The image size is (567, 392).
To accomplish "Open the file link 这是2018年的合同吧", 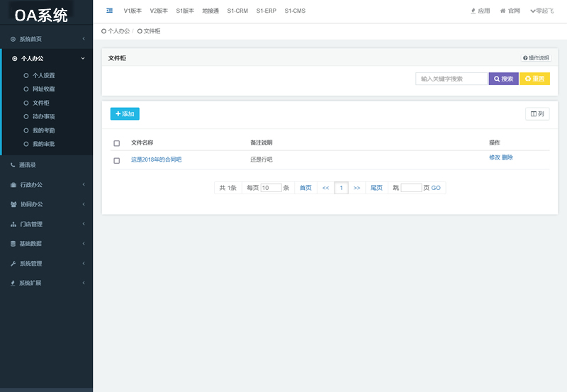I will point(156,159).
